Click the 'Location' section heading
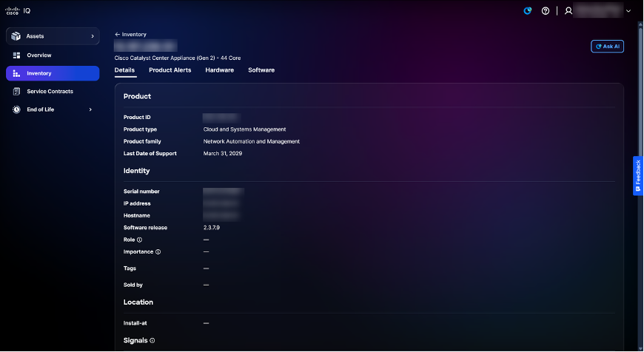Image resolution: width=644 pixels, height=352 pixels. [x=138, y=302]
